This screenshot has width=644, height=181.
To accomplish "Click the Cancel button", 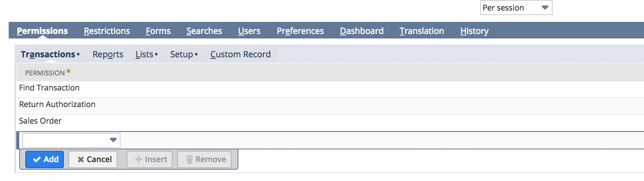I will (x=93, y=159).
